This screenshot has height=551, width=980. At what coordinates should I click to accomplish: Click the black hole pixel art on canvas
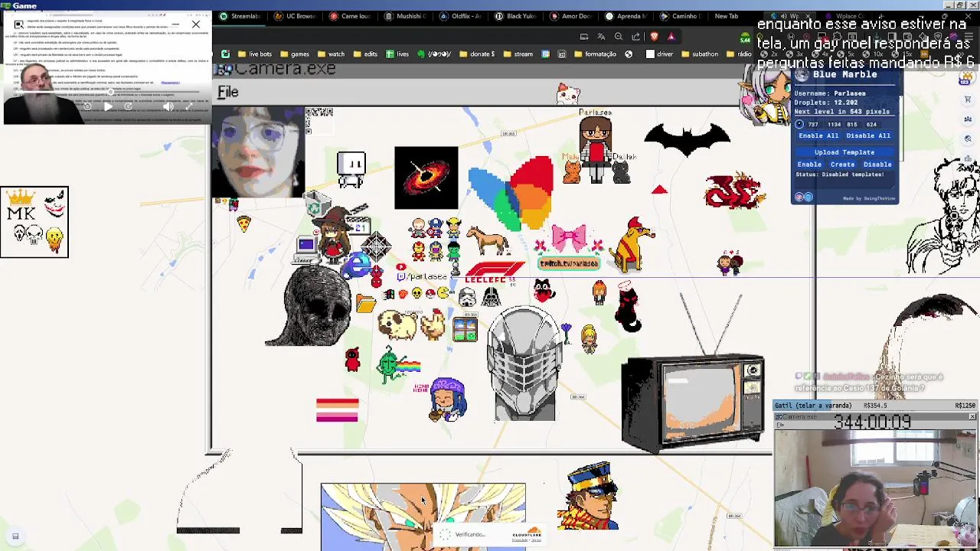coord(426,178)
